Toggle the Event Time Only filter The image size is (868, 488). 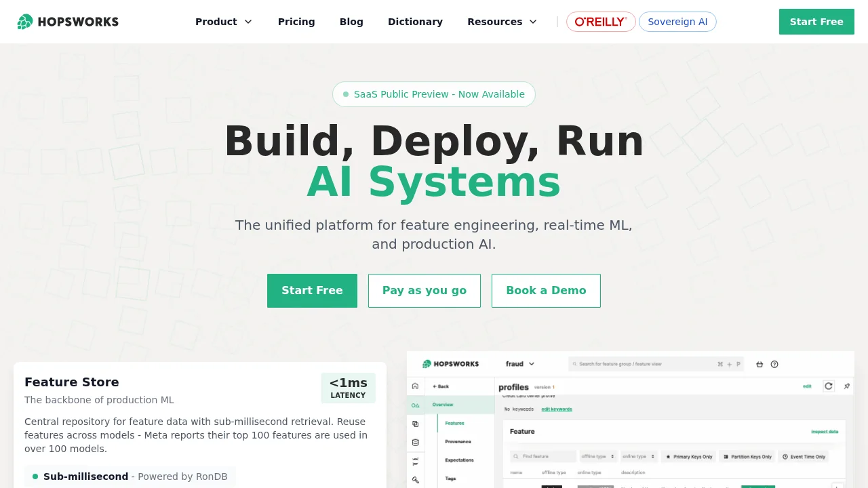[804, 456]
